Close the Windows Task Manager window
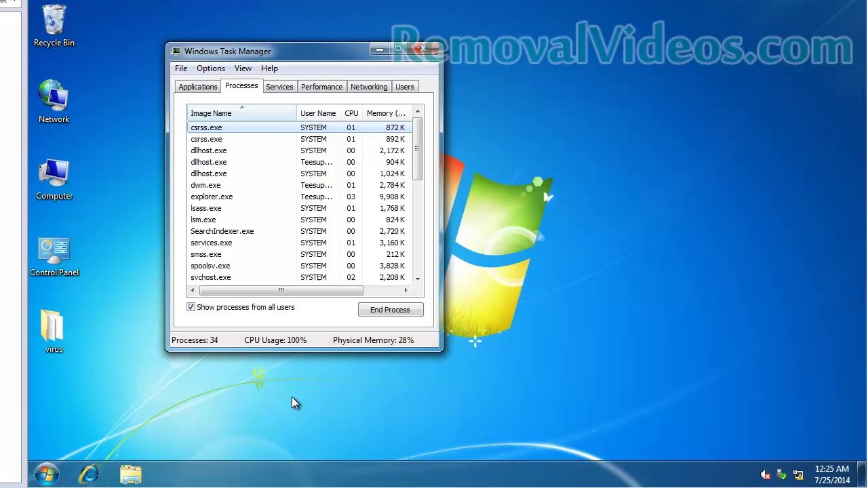This screenshot has height=488, width=868. tap(422, 49)
